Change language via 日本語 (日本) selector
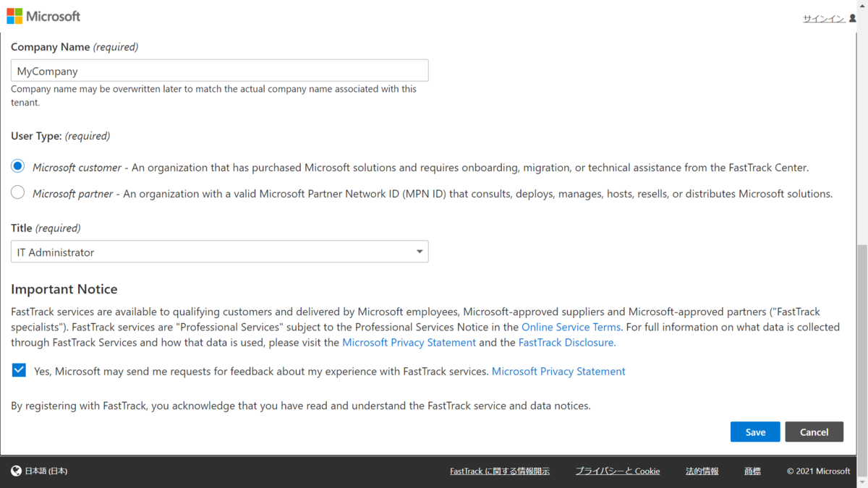This screenshot has width=868, height=488. coord(46,471)
